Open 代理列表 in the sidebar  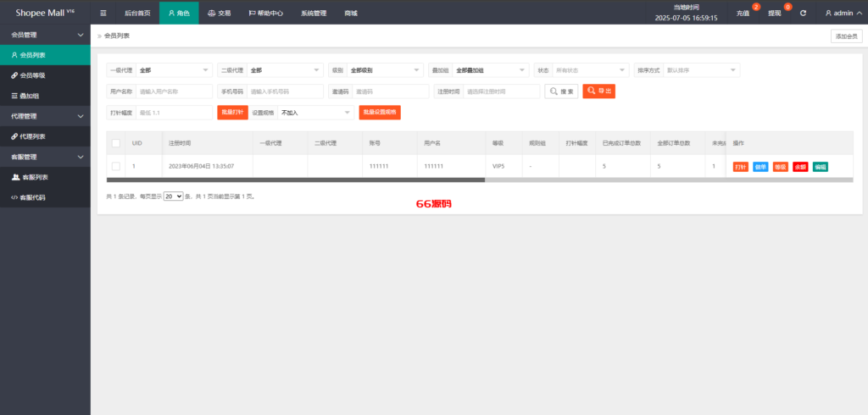[45, 136]
